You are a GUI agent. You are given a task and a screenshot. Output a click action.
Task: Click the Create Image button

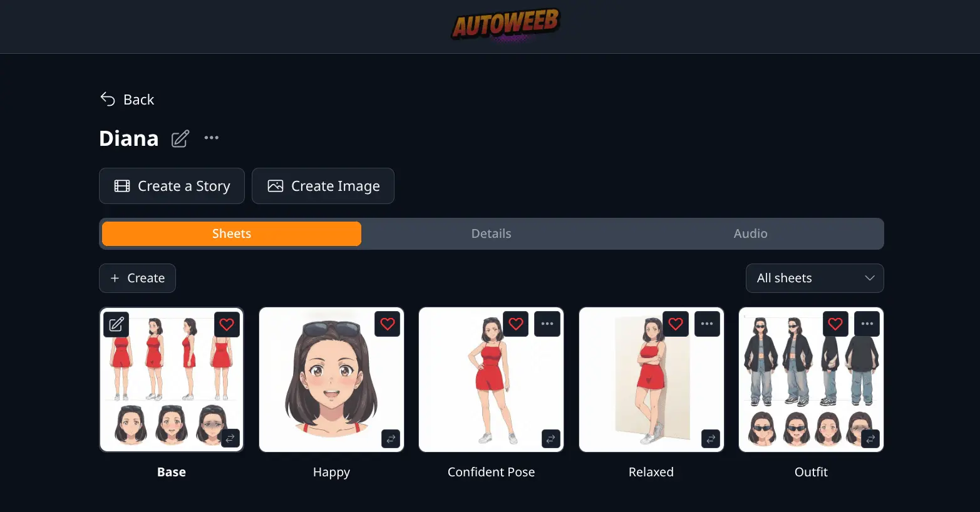pyautogui.click(x=323, y=186)
